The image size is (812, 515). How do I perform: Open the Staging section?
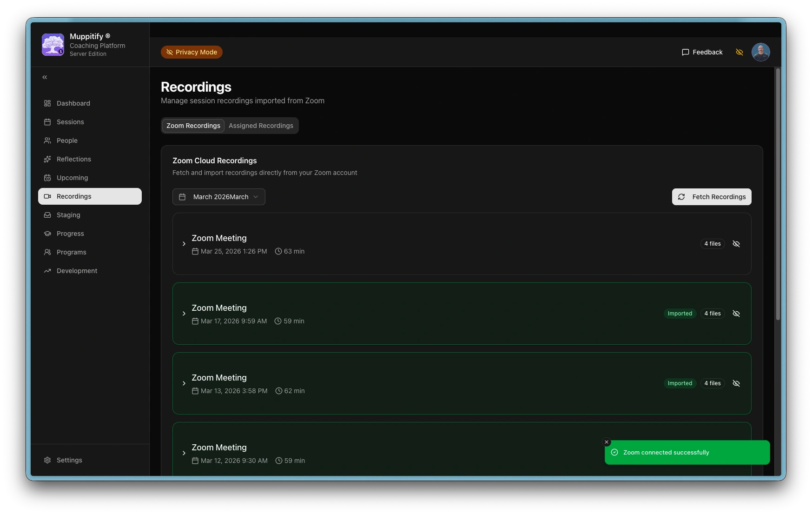(x=68, y=215)
